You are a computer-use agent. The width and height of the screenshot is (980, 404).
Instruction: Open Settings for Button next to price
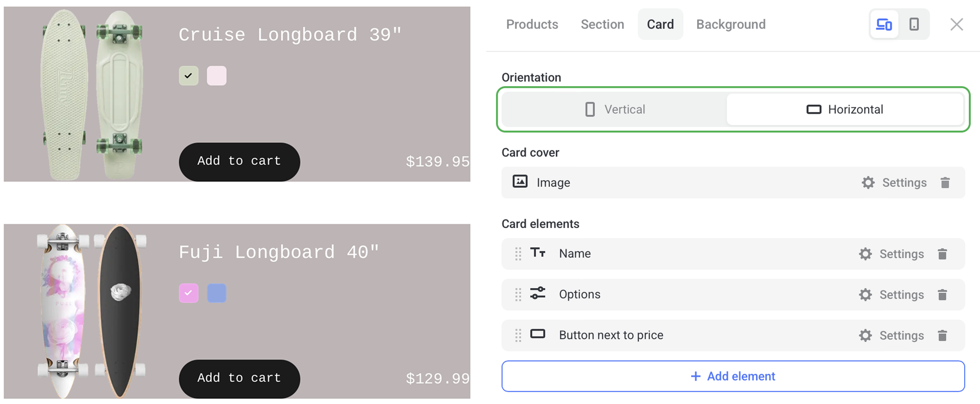tap(891, 336)
